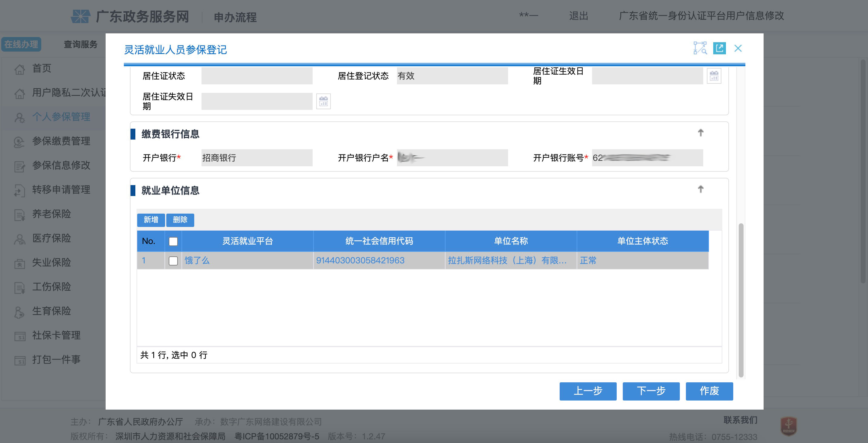The width and height of the screenshot is (868, 443).
Task: Open 养老保险 from the left menu
Action: pyautogui.click(x=51, y=214)
